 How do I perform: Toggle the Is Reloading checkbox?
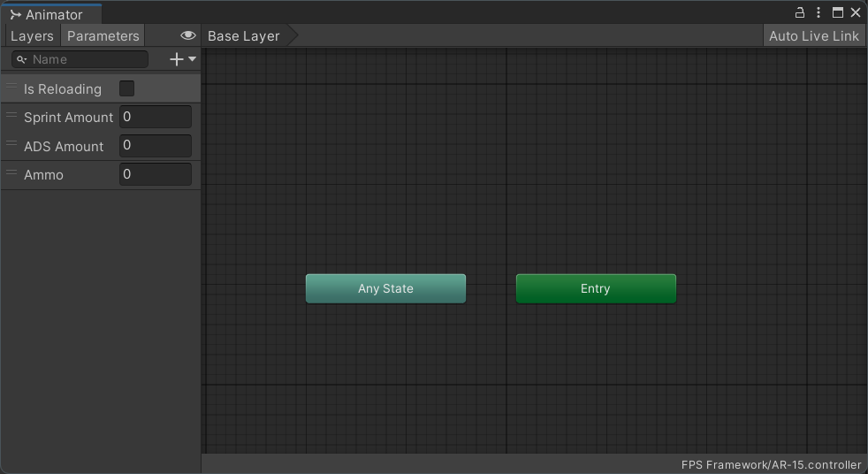click(127, 88)
